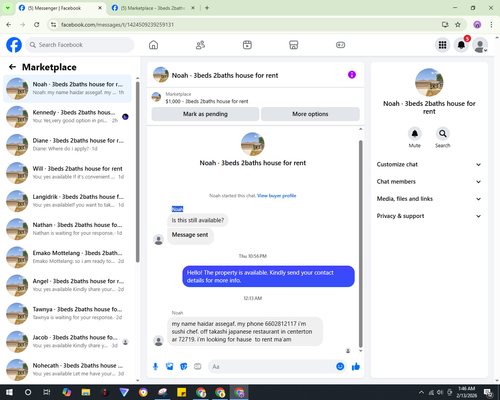Go back with Marketplace arrow
The image size is (500, 400).
click(12, 67)
